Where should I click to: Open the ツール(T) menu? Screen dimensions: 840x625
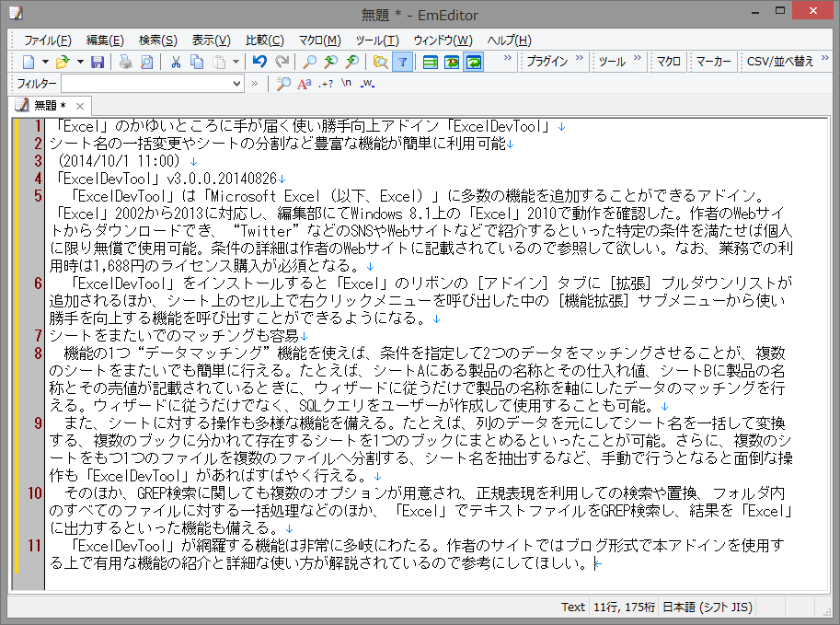(x=377, y=41)
